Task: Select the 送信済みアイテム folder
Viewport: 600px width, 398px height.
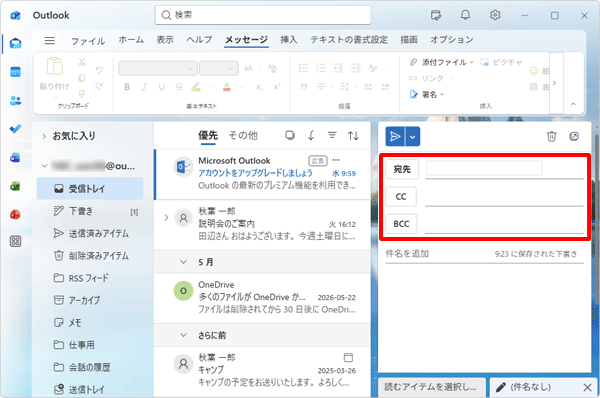Action: (90, 233)
